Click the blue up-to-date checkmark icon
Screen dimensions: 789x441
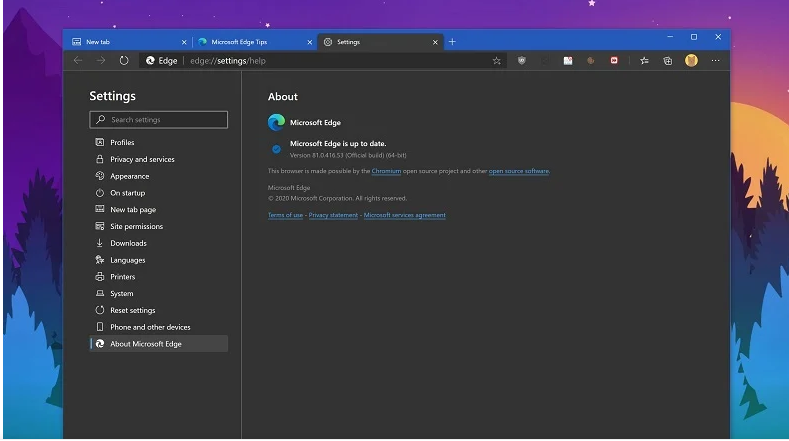276,149
